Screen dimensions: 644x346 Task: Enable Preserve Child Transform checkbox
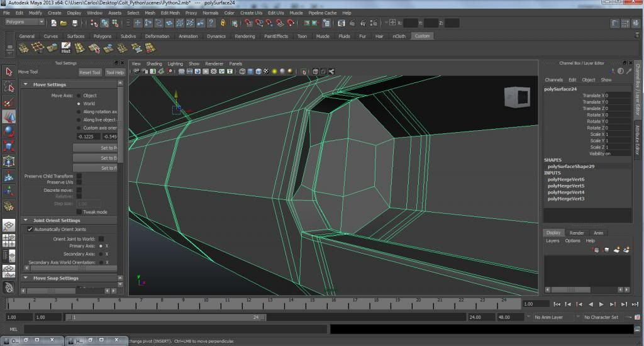[79, 176]
